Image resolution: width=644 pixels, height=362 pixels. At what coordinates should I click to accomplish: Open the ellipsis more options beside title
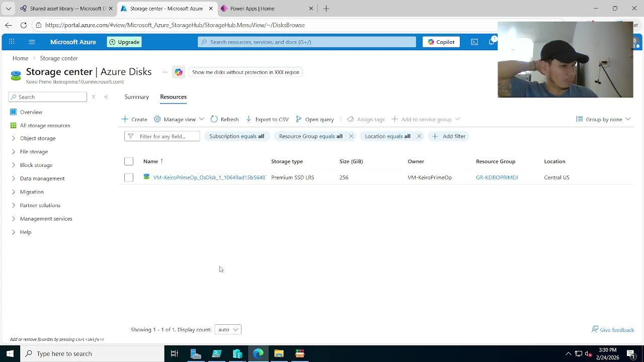pos(165,72)
